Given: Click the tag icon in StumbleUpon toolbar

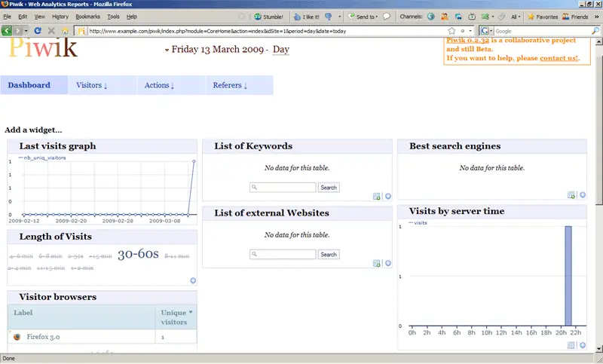Looking at the screenshot, I should 501,17.
